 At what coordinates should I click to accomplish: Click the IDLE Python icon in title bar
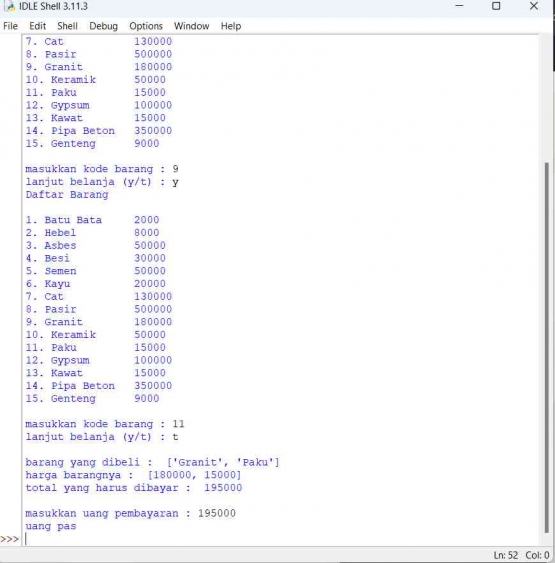click(x=10, y=6)
